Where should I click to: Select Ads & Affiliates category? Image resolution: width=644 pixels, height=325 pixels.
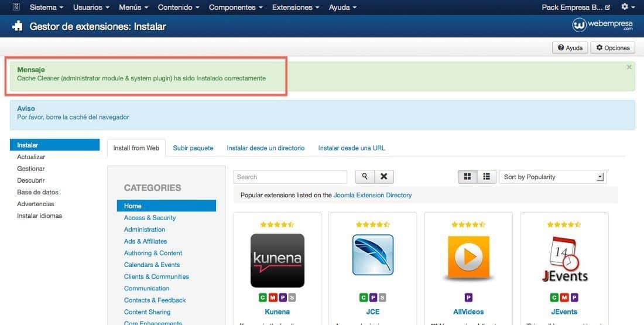click(145, 241)
